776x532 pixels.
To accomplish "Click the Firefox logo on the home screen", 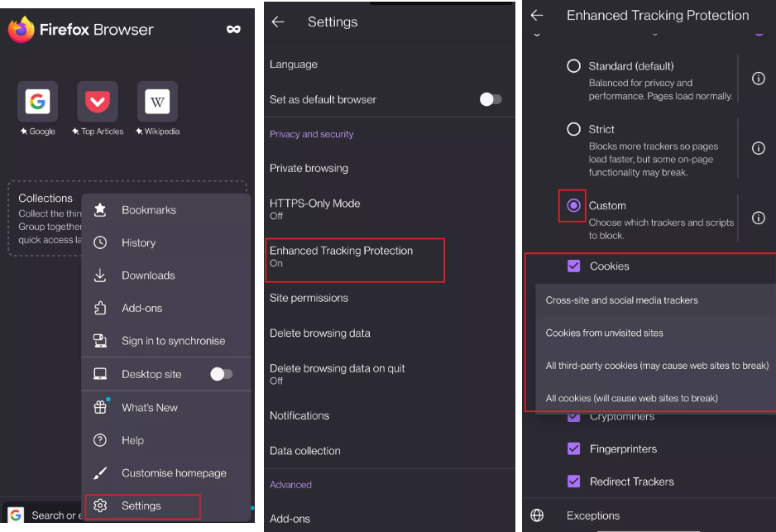I will coord(22,30).
